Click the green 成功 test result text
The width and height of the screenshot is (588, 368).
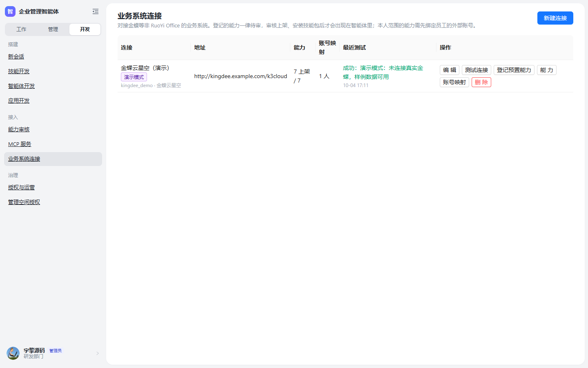[x=383, y=72]
